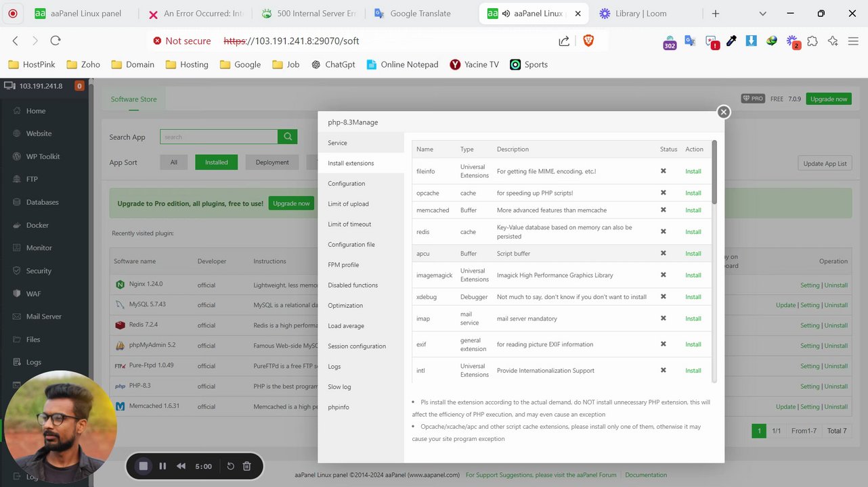The height and width of the screenshot is (487, 868).
Task: Reload the page in browser
Action: [56, 41]
